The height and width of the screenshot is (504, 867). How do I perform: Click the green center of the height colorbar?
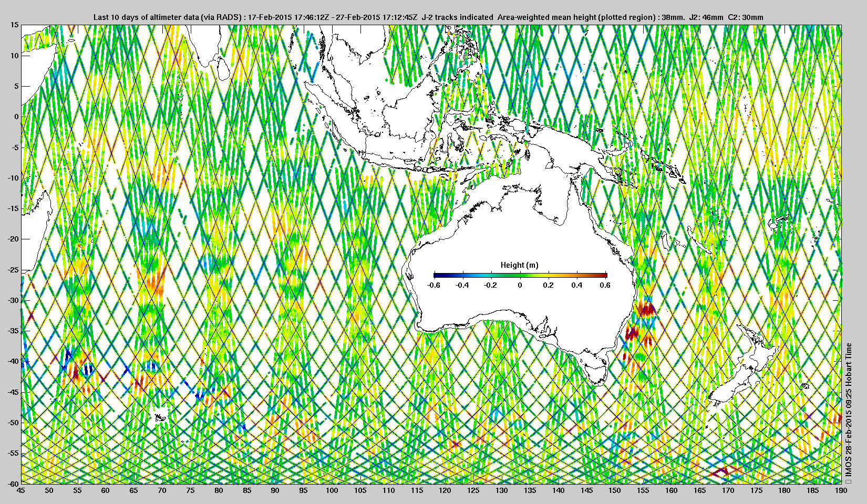click(520, 275)
